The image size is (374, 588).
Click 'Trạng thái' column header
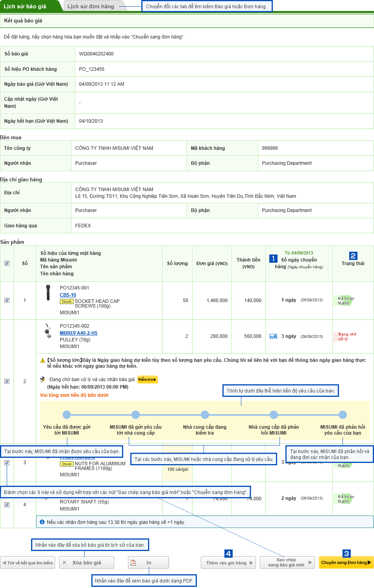[353, 264]
